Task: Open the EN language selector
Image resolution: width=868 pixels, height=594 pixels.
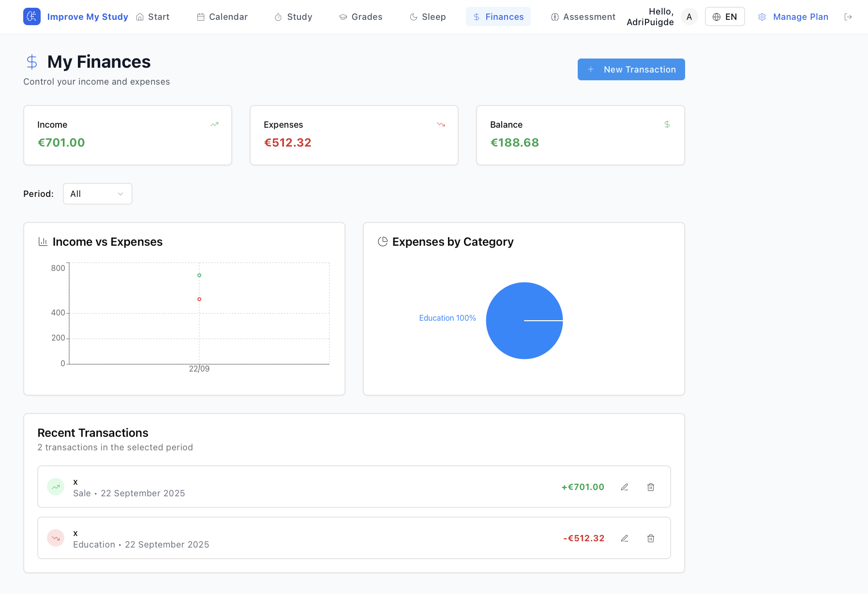Action: 725,17
